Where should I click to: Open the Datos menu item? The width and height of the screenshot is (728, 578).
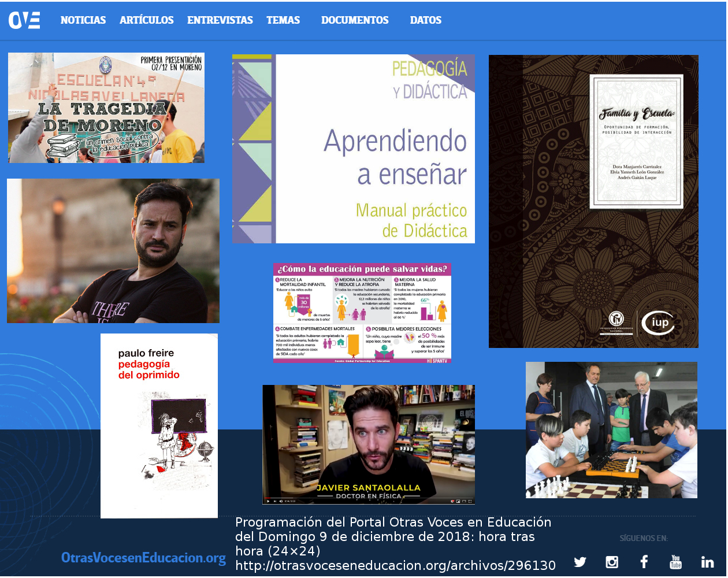click(426, 20)
